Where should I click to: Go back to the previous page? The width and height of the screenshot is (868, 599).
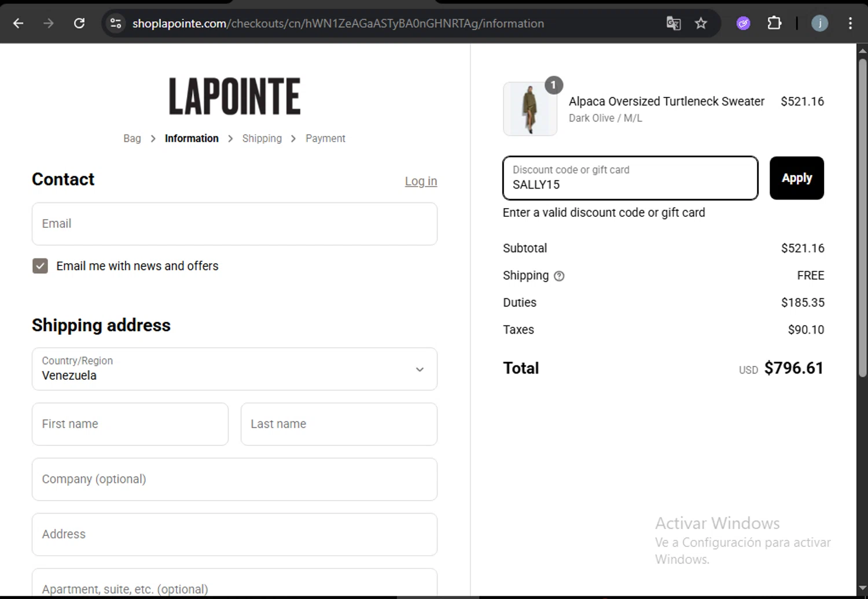click(x=19, y=23)
